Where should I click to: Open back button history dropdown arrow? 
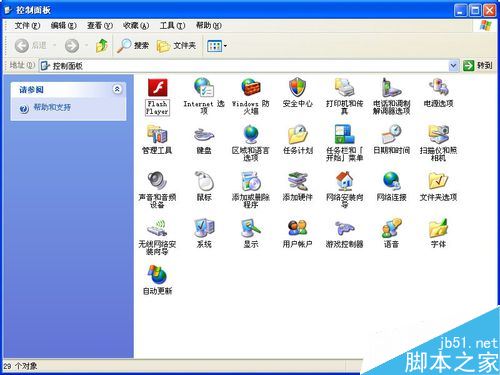(54, 45)
